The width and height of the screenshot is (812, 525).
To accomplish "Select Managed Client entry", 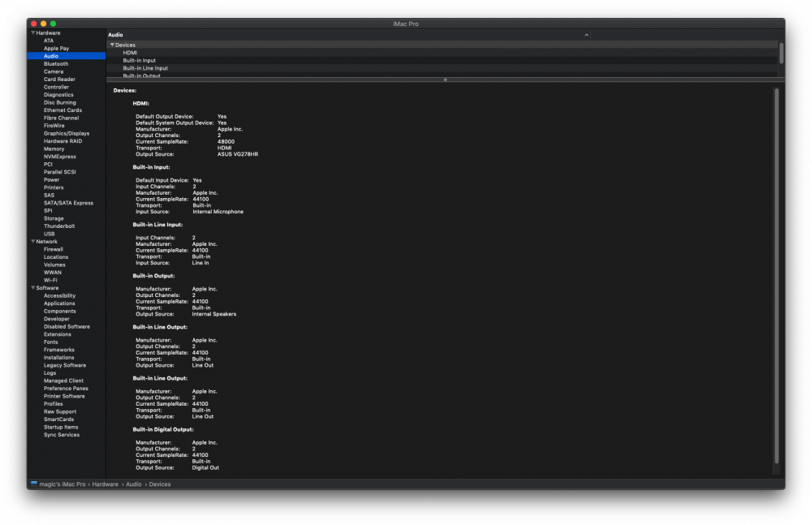I will (63, 381).
